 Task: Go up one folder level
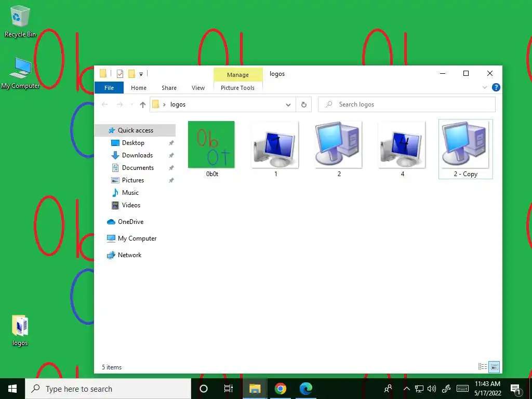coord(142,104)
